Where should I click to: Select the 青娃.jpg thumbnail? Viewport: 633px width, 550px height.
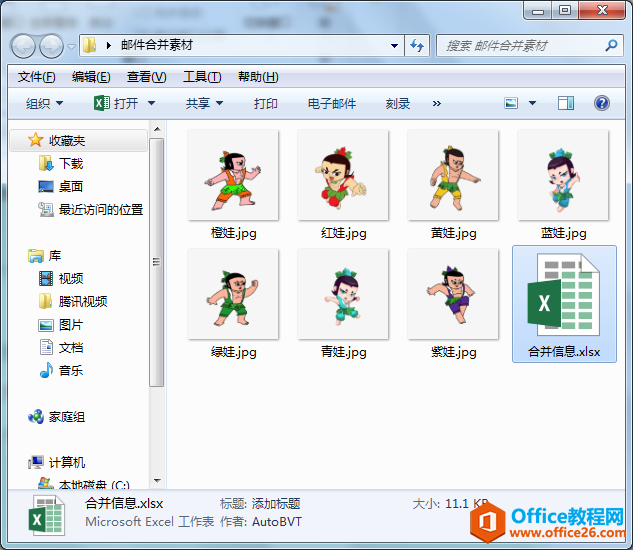pyautogui.click(x=343, y=294)
